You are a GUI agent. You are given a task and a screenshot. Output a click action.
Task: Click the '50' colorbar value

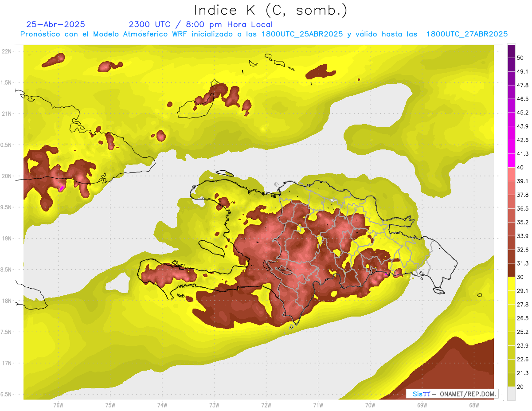click(x=520, y=58)
